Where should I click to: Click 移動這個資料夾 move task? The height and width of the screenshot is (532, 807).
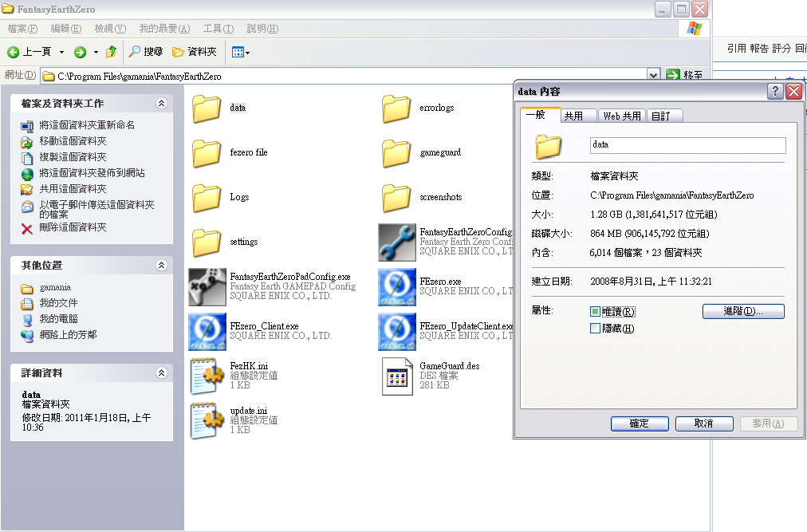pyautogui.click(x=73, y=141)
